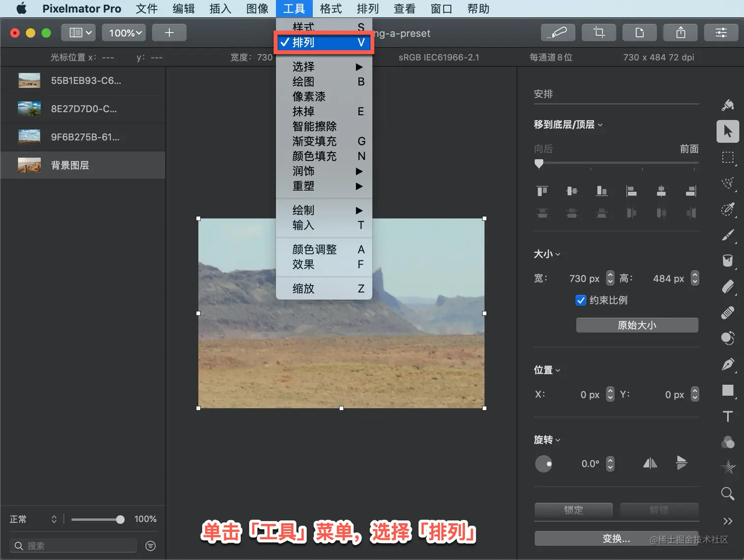The width and height of the screenshot is (744, 560).
Task: Open the 查看 menu in menu bar
Action: (404, 9)
